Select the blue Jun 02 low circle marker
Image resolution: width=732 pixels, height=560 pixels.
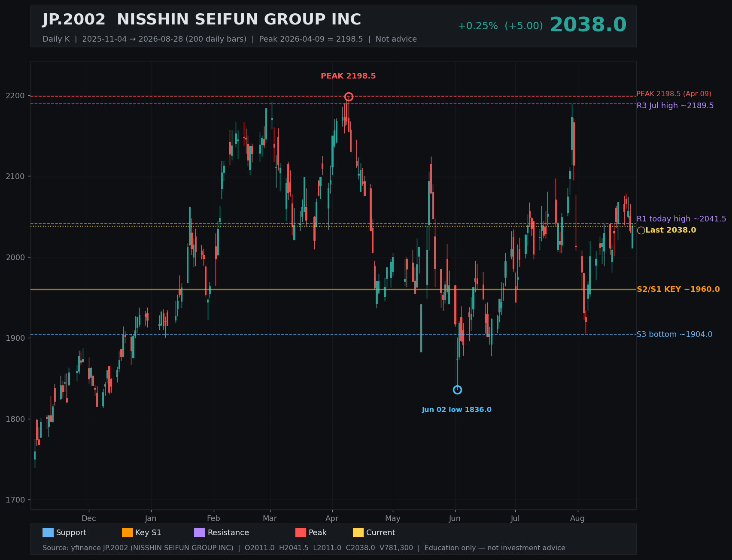pos(457,390)
